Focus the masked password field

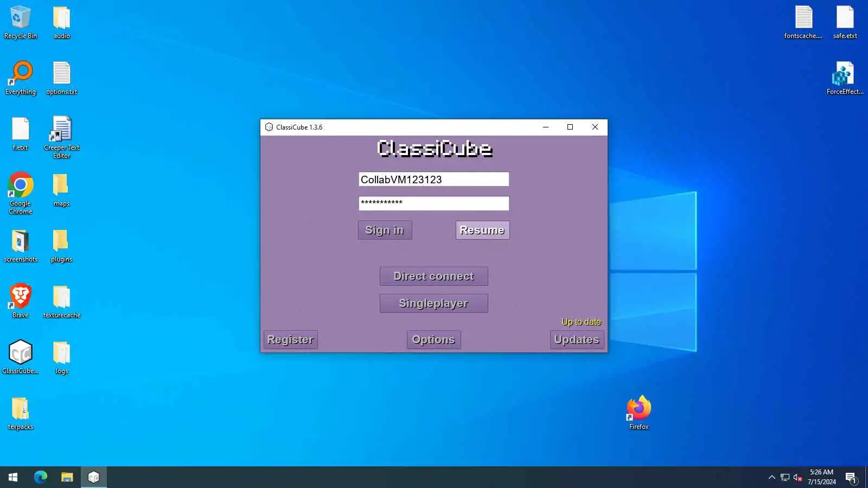433,203
